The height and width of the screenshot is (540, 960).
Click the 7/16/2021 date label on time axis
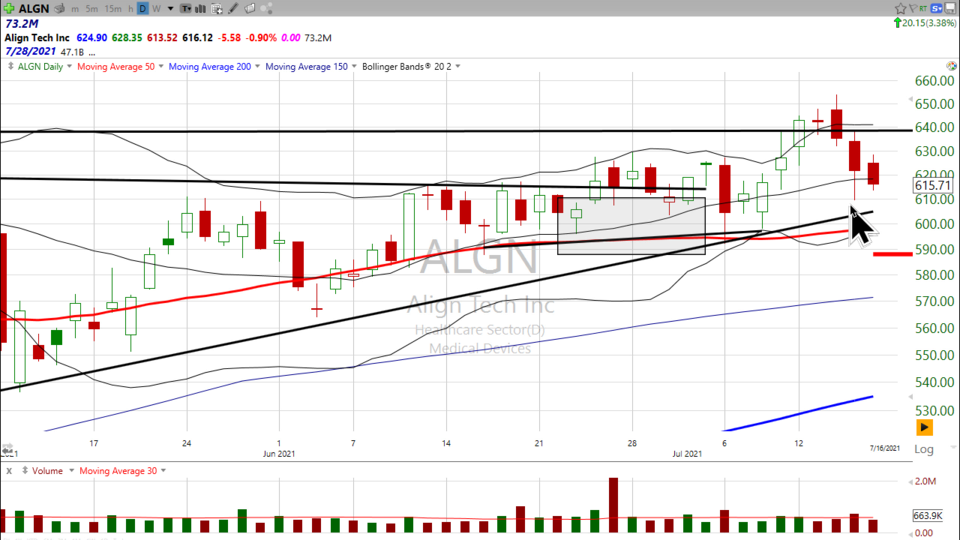885,448
